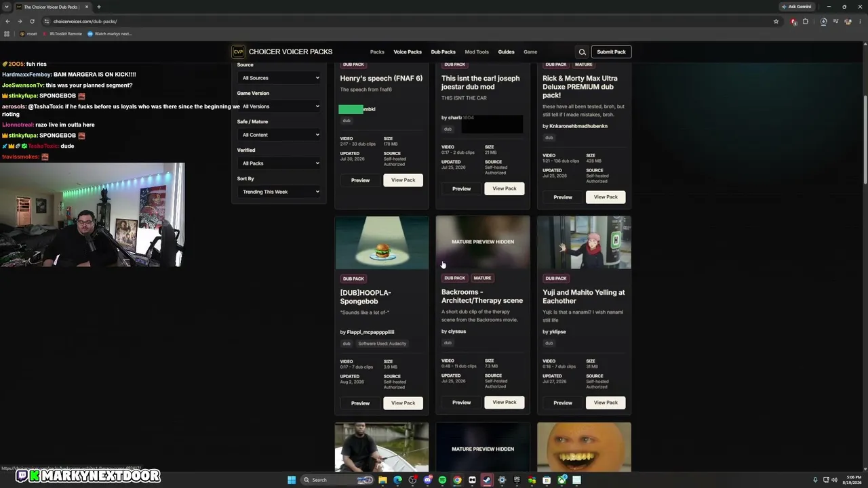Open Spotify from the taskbar
Screen dimensions: 868x488
tap(442, 480)
